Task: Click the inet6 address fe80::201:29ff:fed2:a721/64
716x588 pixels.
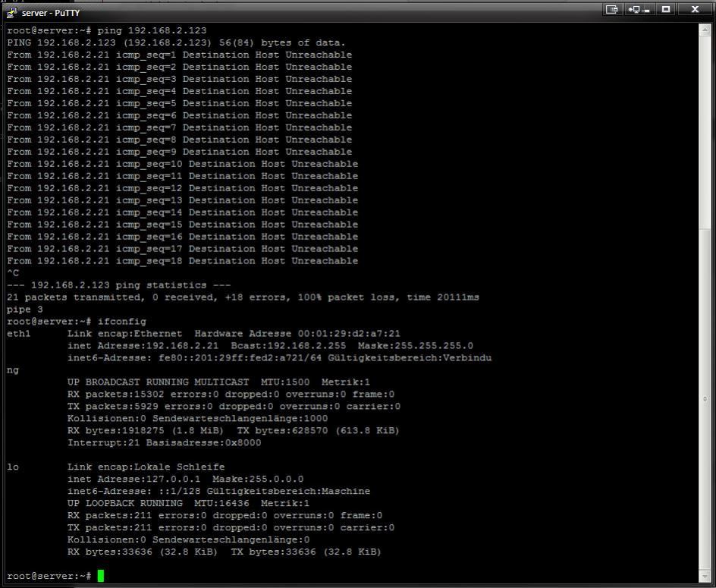Action: [x=240, y=358]
